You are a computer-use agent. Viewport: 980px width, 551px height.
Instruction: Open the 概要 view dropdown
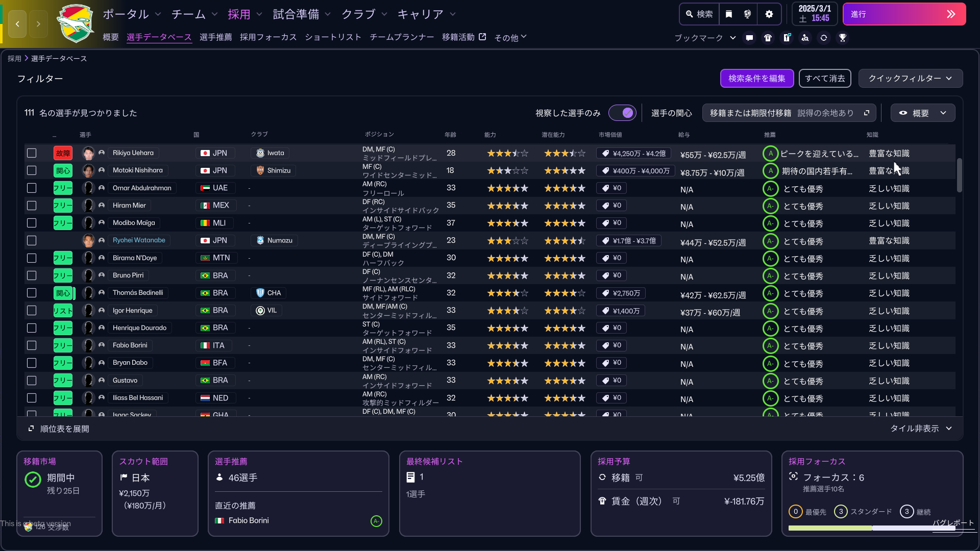pos(923,113)
